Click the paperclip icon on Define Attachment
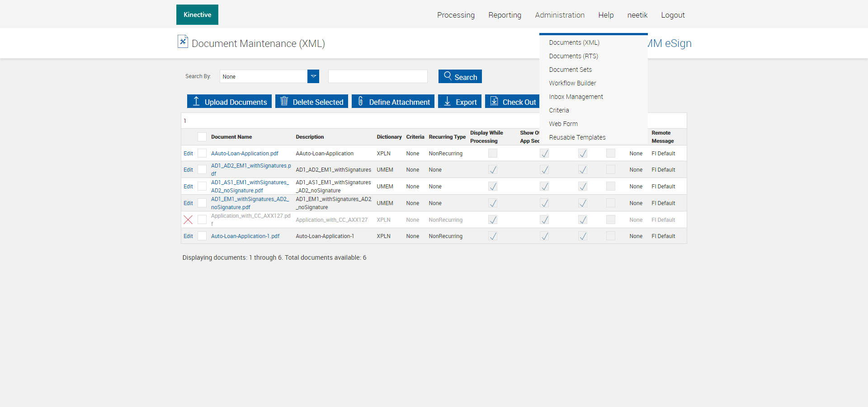The height and width of the screenshot is (407, 868). 360,101
